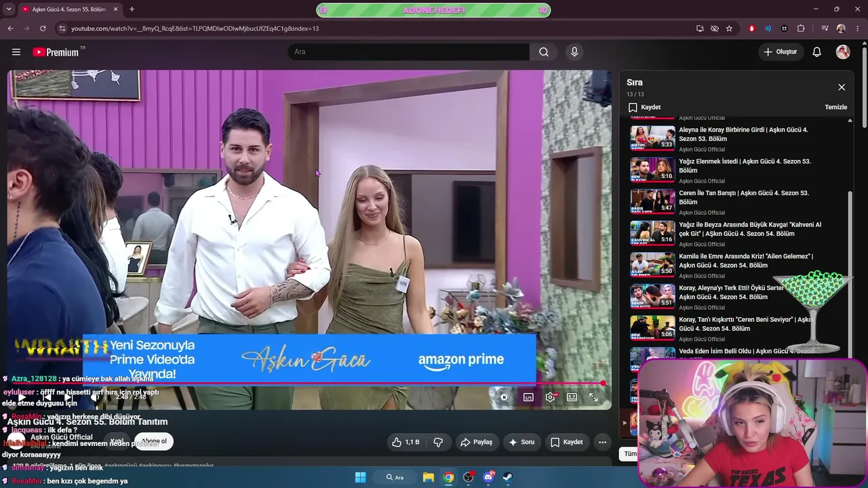Viewport: 868px width, 488px height.
Task: Click the taskbar Ara search box
Action: (x=395, y=477)
